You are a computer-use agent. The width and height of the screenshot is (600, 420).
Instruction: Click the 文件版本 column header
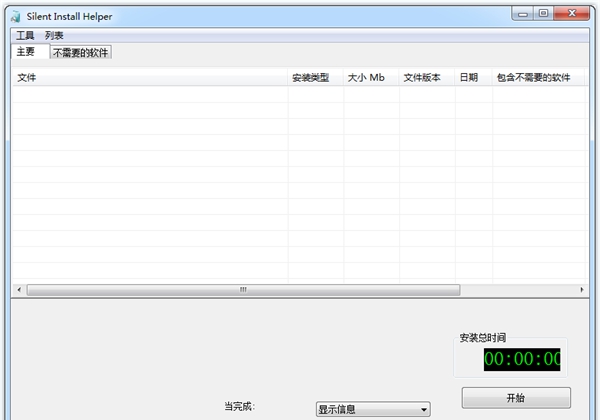point(427,78)
